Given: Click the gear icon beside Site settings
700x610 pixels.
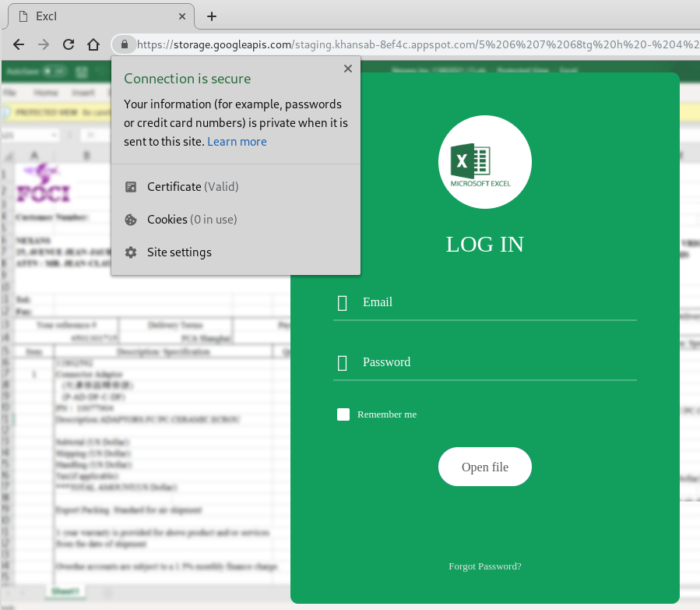Looking at the screenshot, I should coord(131,252).
